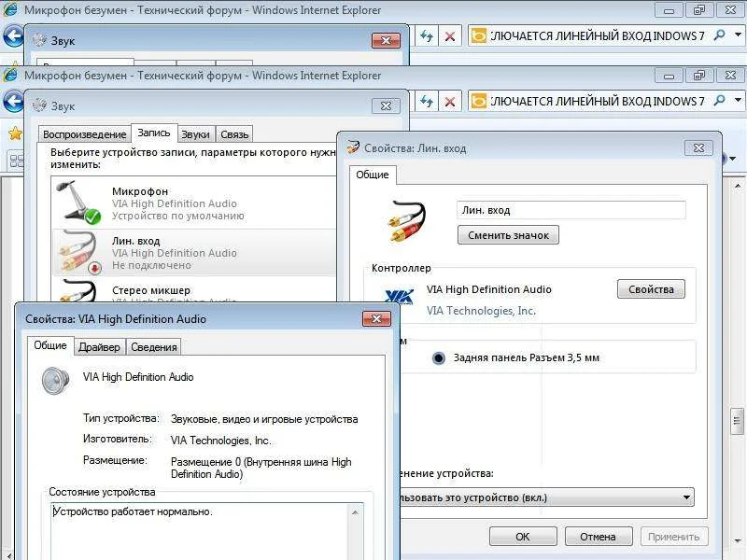Switch to the Драйвер tab
Image resolution: width=747 pixels, height=560 pixels.
coord(99,347)
